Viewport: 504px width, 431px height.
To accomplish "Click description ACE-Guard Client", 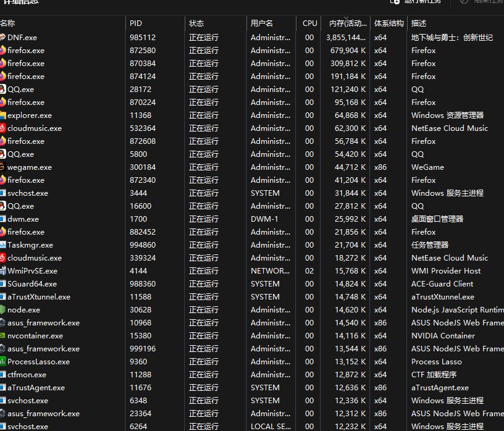I will (x=442, y=284).
